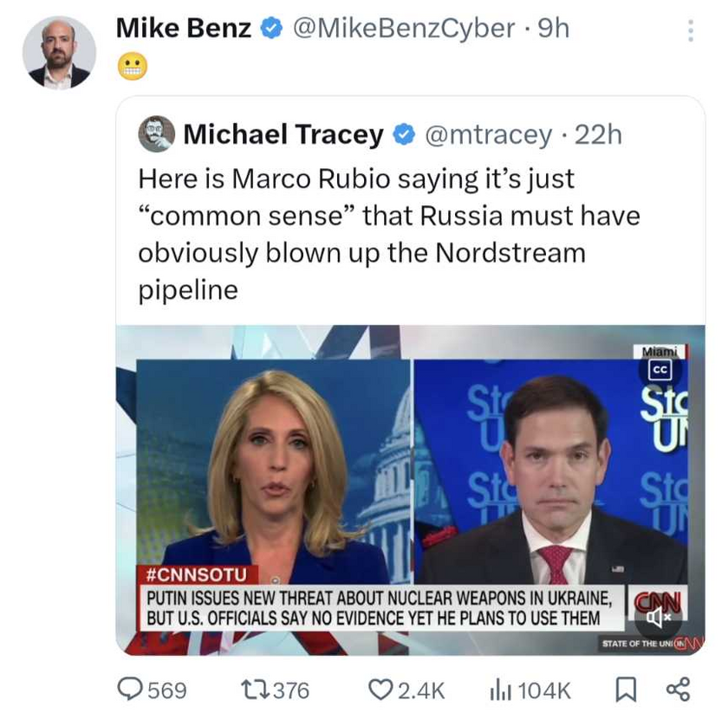Open quoted tweet text about Nordstream pipeline
The image size is (728, 713).
pos(388,234)
